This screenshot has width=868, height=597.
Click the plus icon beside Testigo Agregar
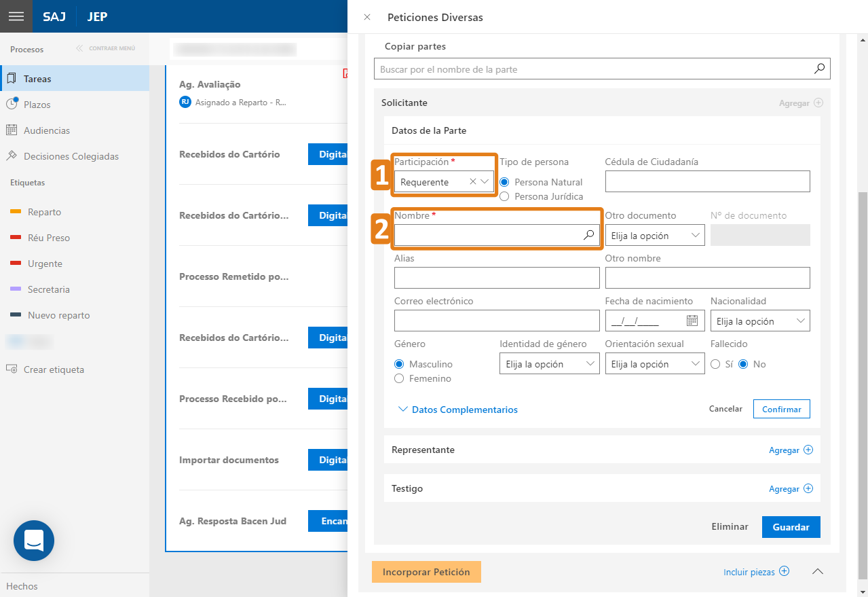[x=808, y=488]
